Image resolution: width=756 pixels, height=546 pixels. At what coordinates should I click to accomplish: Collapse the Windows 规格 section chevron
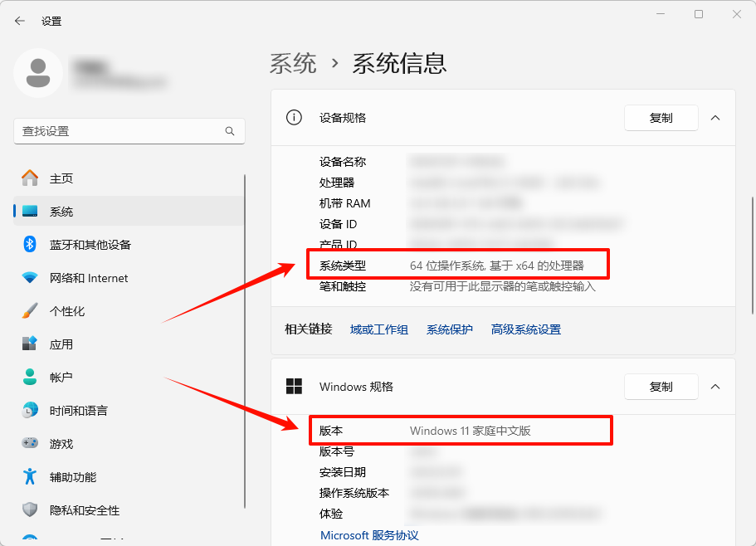(715, 387)
